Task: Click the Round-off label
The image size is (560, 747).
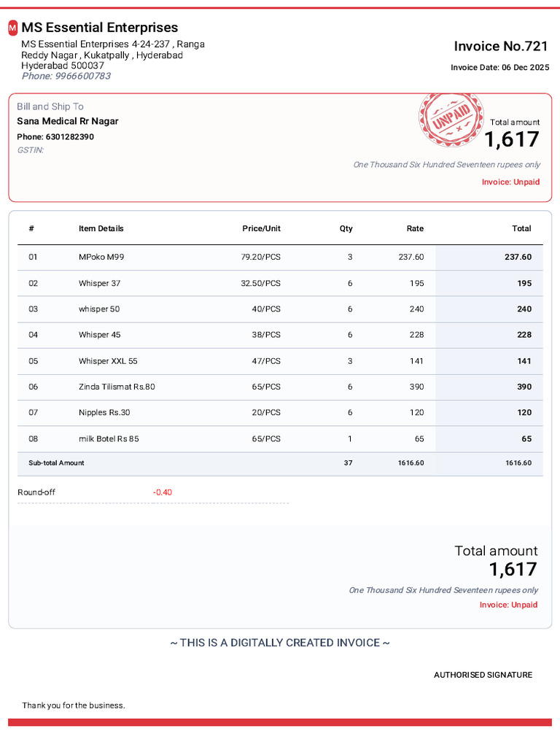Action: (36, 492)
